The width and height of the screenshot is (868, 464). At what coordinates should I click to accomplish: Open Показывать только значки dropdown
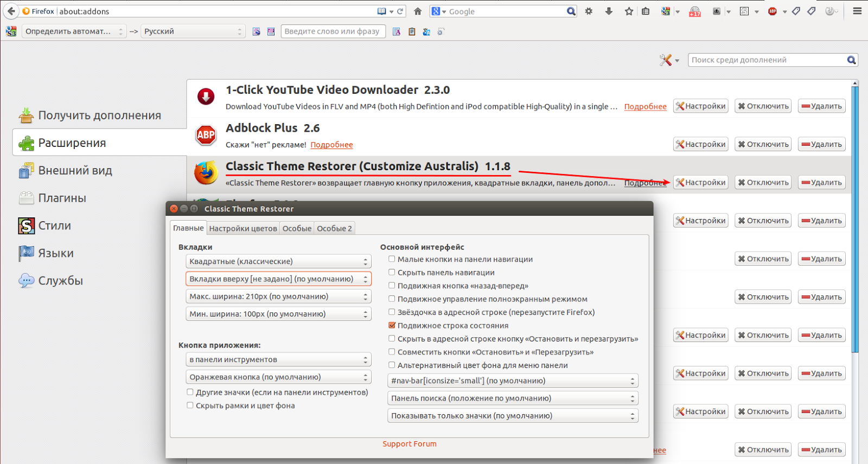click(x=513, y=416)
